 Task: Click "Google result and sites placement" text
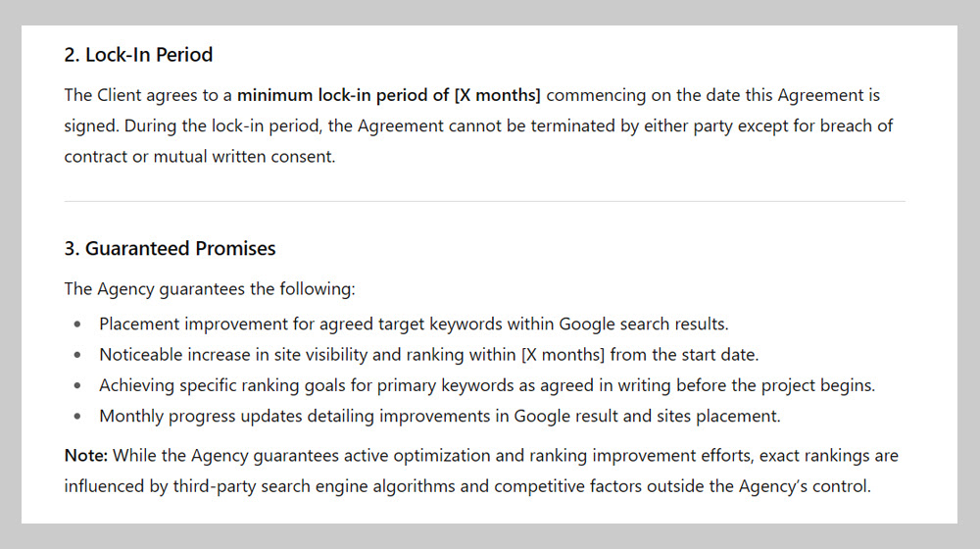coord(647,417)
